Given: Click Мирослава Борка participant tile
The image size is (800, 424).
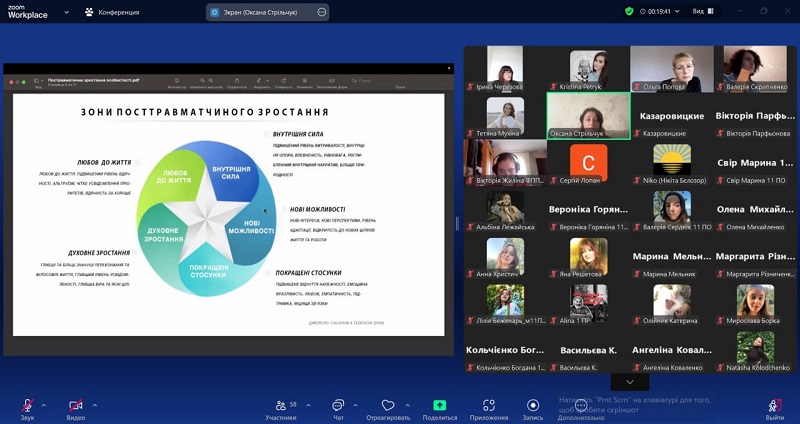Looking at the screenshot, I should [755, 304].
